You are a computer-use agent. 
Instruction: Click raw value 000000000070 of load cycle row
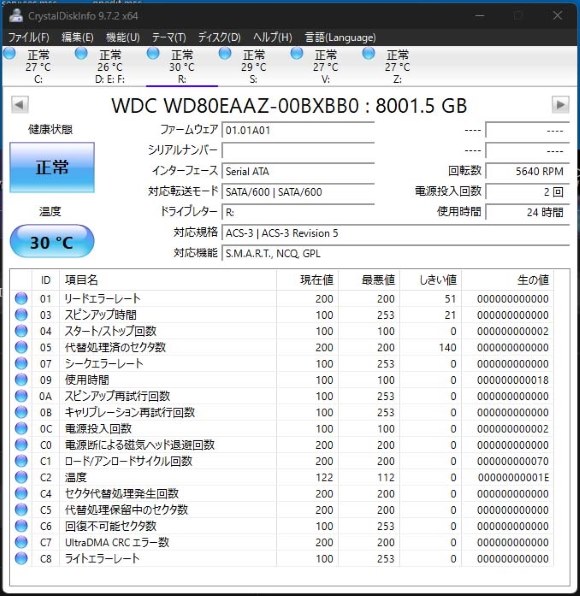tap(513, 461)
